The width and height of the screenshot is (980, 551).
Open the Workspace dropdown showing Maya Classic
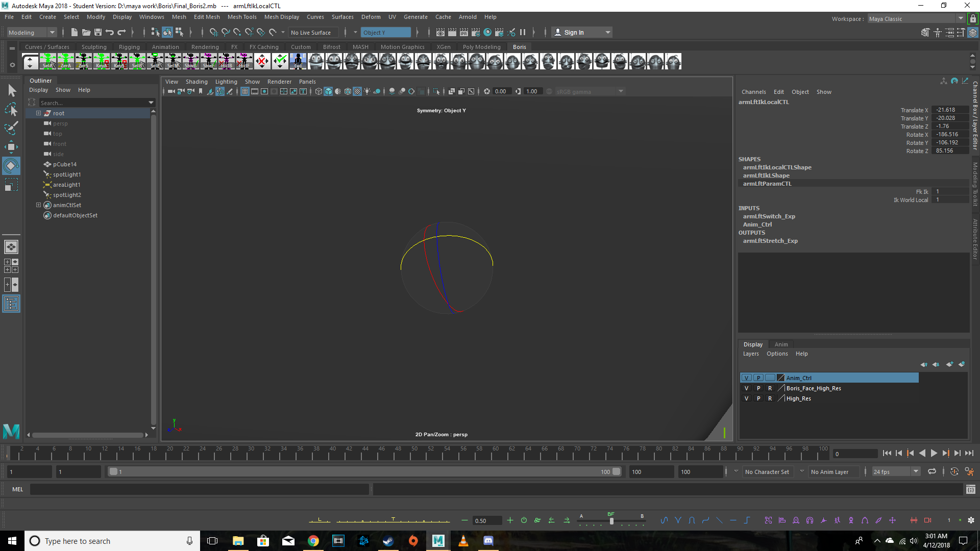(914, 18)
